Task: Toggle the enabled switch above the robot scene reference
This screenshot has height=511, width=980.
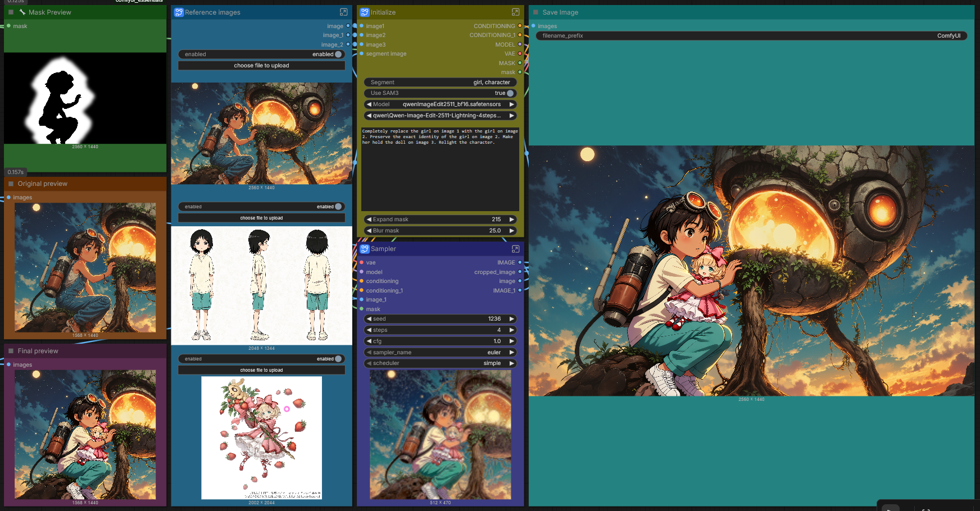Action: click(x=338, y=54)
